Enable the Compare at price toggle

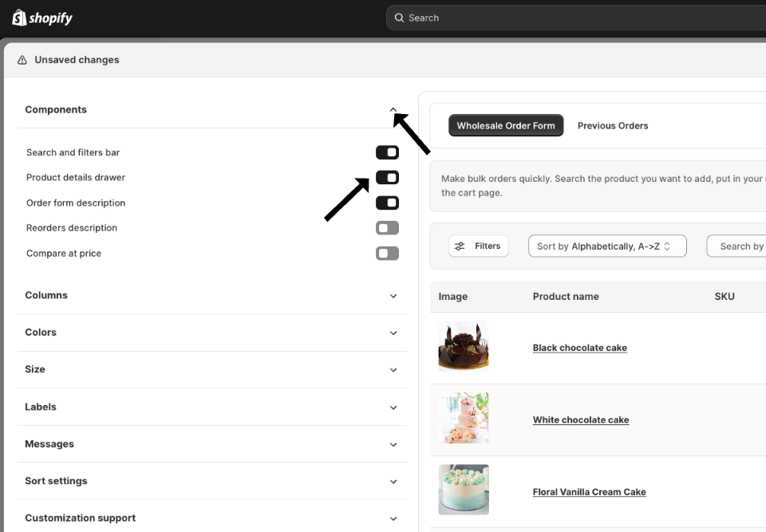pos(387,254)
